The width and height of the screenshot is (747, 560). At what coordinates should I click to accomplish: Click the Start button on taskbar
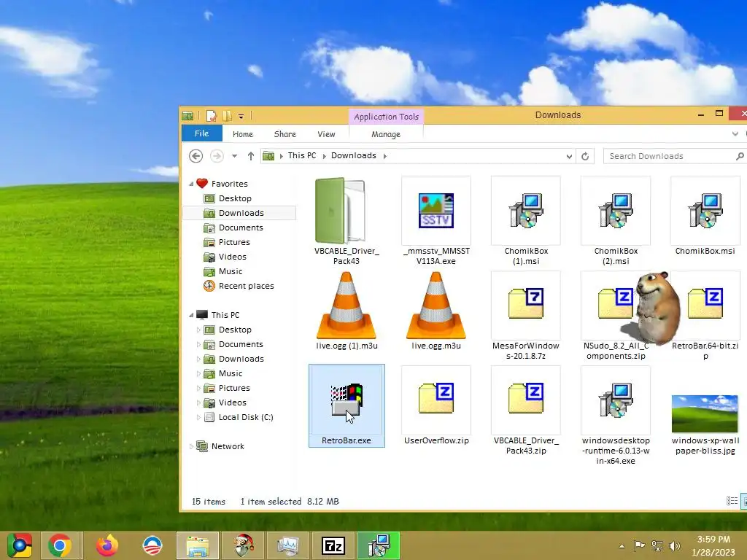[18, 545]
